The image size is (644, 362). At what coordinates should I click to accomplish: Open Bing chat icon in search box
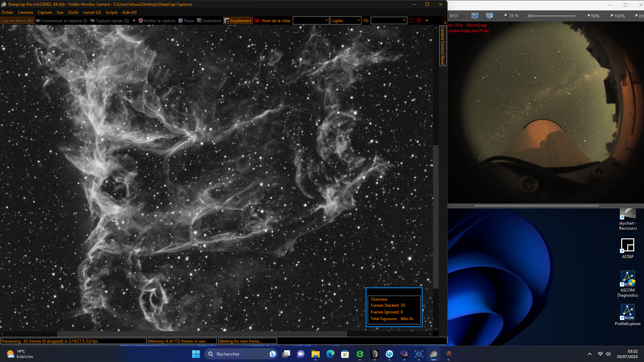[x=273, y=354]
